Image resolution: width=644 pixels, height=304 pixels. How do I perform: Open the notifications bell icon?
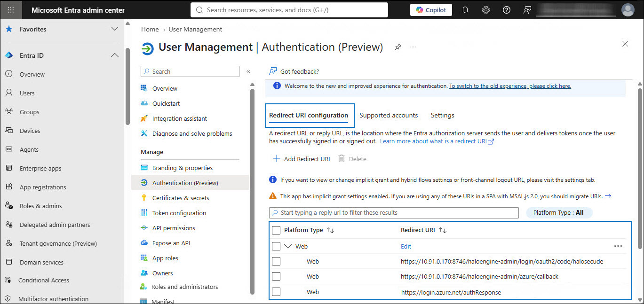tap(465, 10)
